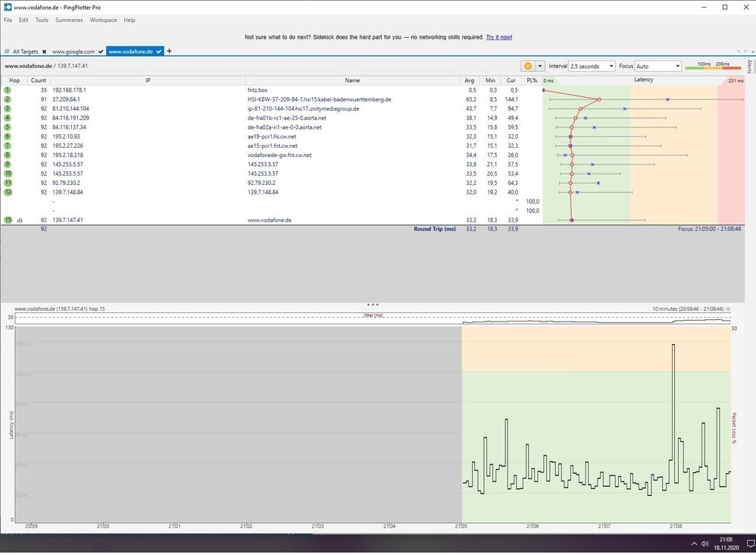Click the Cur column header
The height and width of the screenshot is (555, 756).
click(x=511, y=80)
